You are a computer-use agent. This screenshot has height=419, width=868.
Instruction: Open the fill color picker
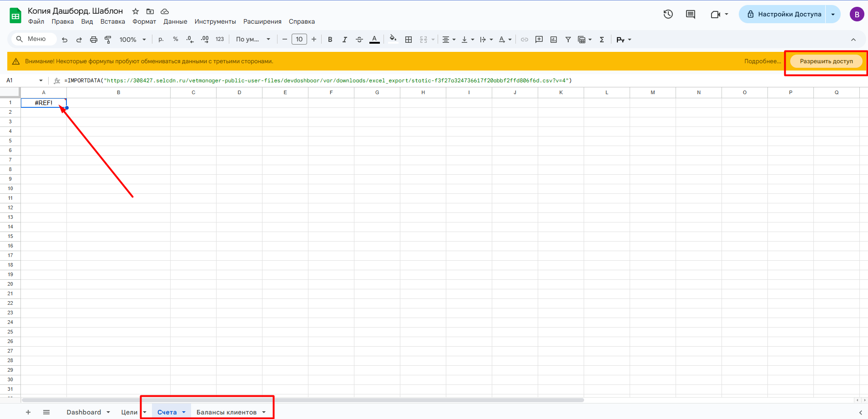click(393, 40)
